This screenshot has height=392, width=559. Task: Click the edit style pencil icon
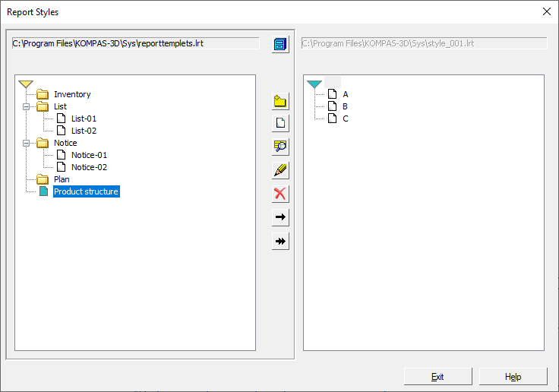pyautogui.click(x=280, y=170)
